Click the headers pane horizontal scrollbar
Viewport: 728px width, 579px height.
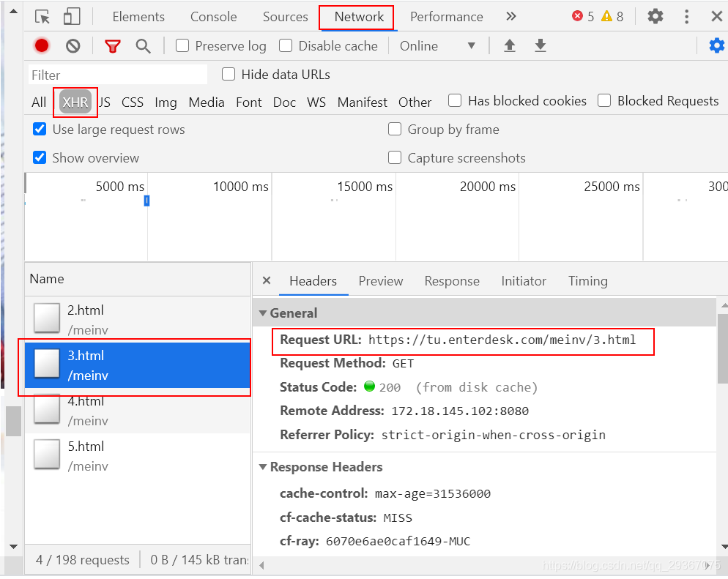(x=486, y=565)
